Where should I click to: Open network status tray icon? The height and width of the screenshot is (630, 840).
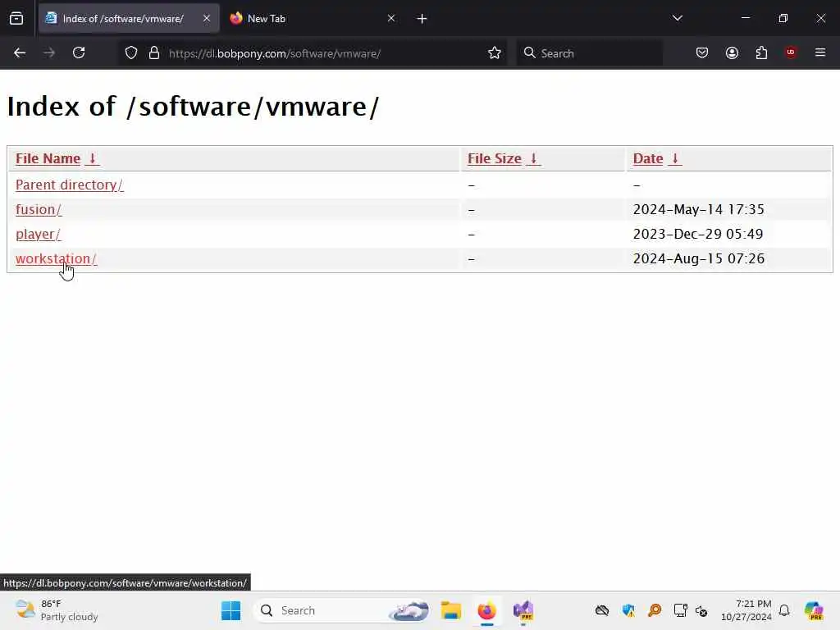coord(680,610)
